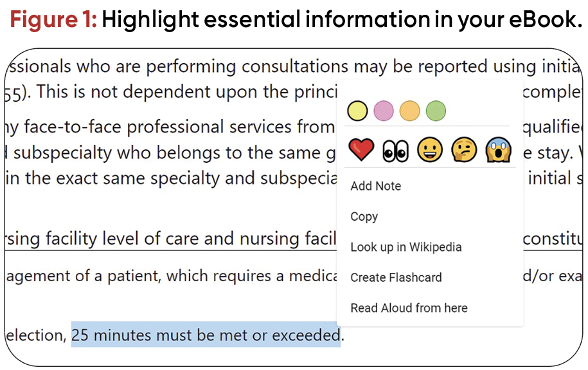Screen dimensions: 588x370
Task: Click the "Figure 1" heading label
Action: (x=53, y=20)
